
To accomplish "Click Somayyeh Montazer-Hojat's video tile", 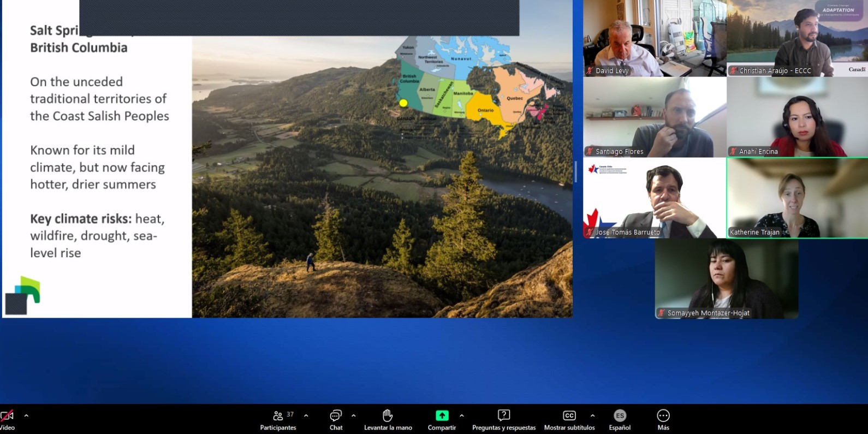I will [727, 279].
